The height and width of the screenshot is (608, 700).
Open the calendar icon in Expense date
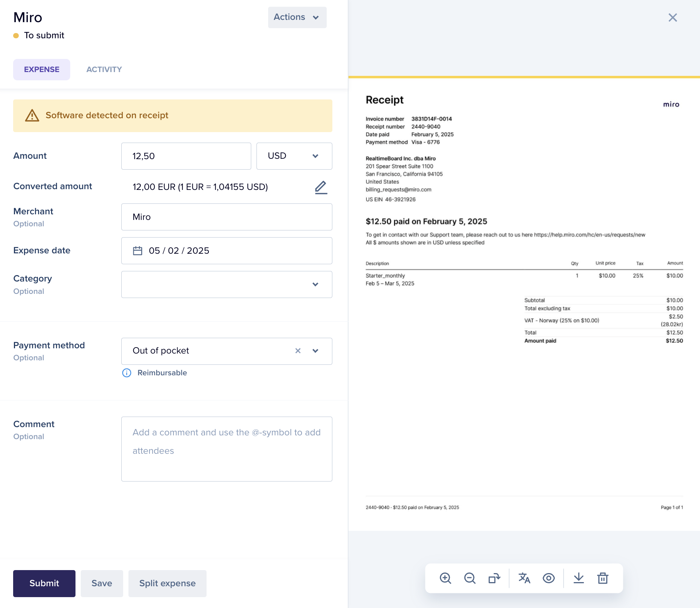coord(137,251)
